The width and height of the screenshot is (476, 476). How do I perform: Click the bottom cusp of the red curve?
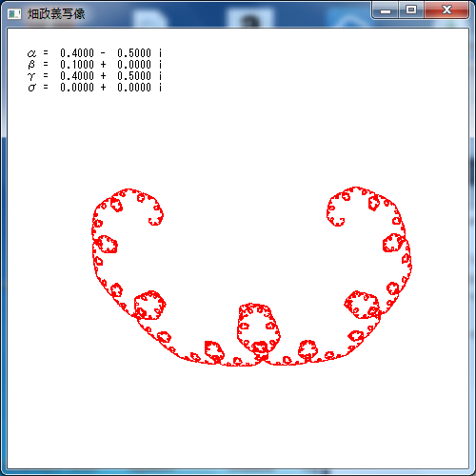(x=263, y=361)
